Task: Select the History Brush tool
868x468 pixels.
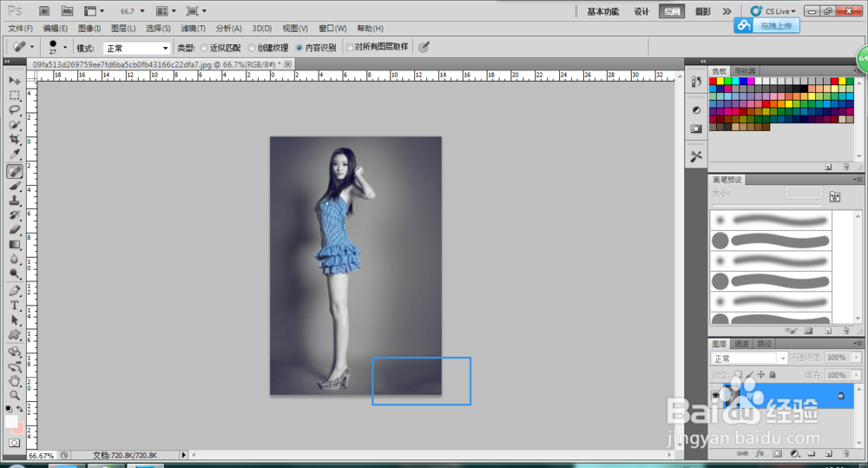Action: coord(15,214)
